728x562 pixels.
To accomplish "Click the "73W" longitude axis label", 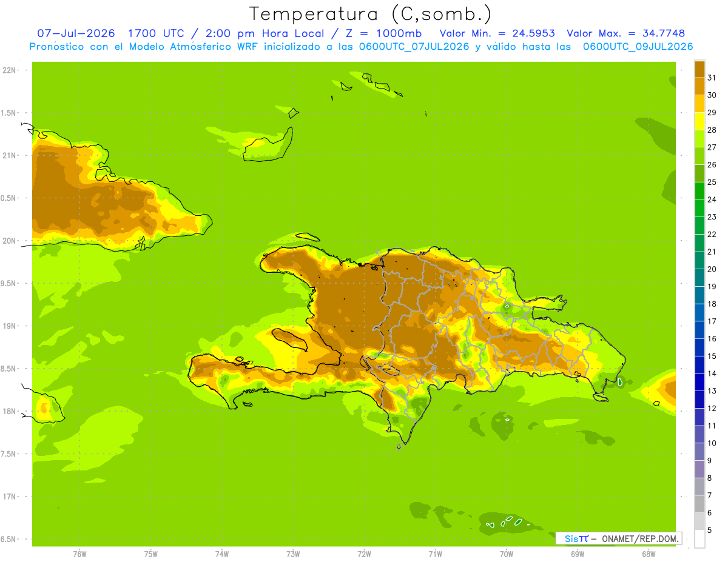I will point(293,554).
